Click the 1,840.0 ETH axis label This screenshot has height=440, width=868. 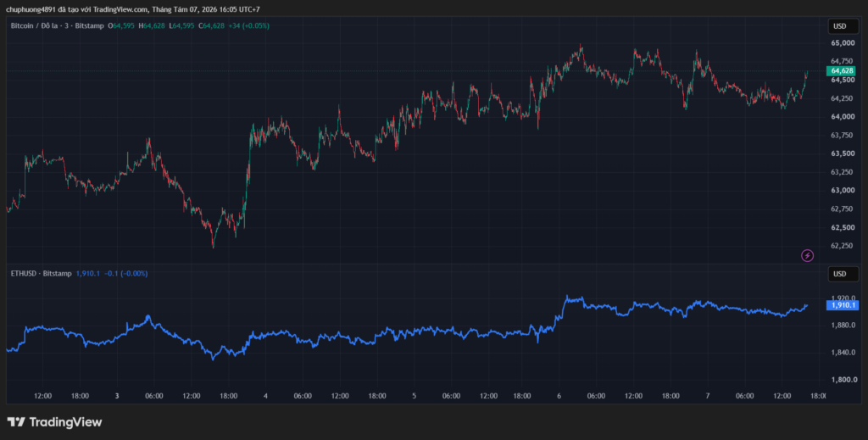click(844, 353)
